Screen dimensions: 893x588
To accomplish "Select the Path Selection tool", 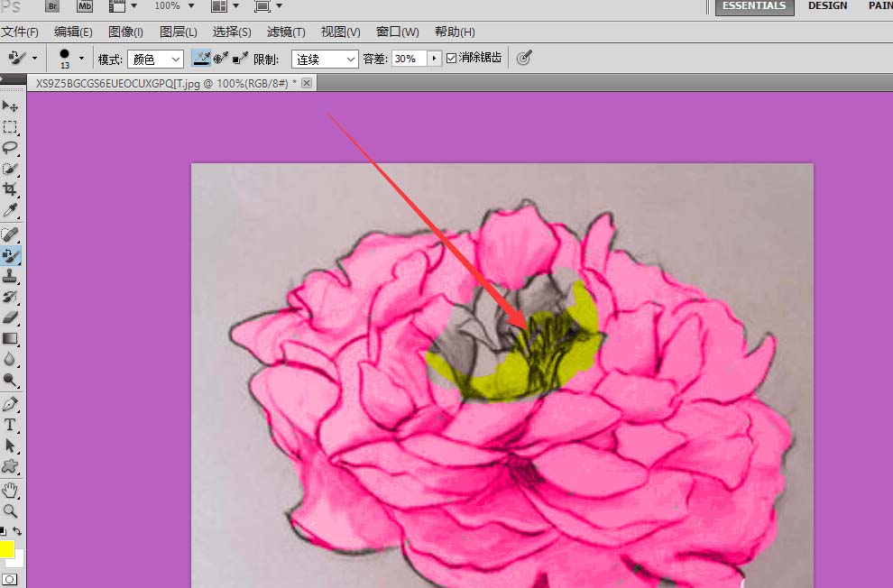I will (x=10, y=446).
